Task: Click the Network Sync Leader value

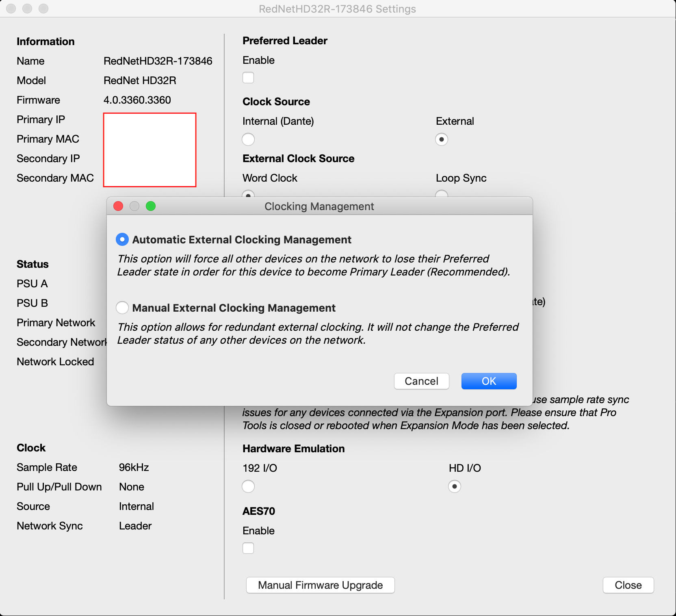Action: tap(135, 526)
